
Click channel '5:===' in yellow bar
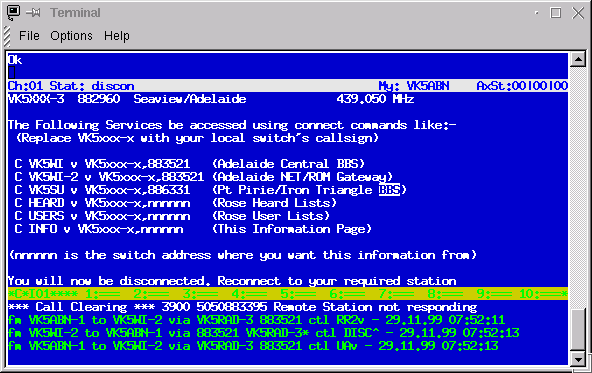point(298,294)
